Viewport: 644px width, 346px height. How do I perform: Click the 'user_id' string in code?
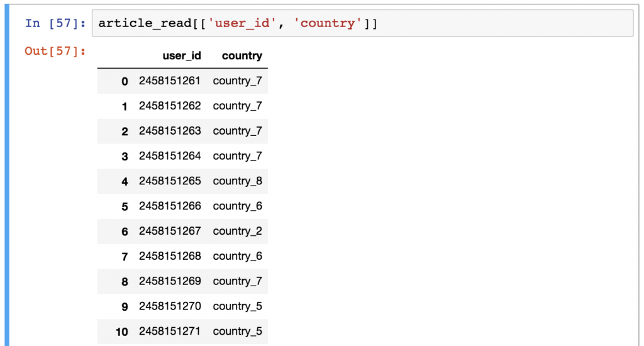[x=242, y=23]
